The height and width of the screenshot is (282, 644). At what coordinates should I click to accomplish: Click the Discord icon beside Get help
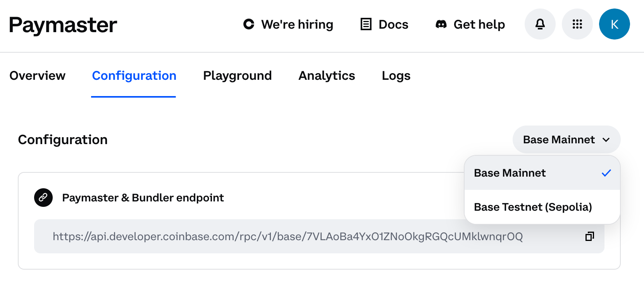coord(441,24)
